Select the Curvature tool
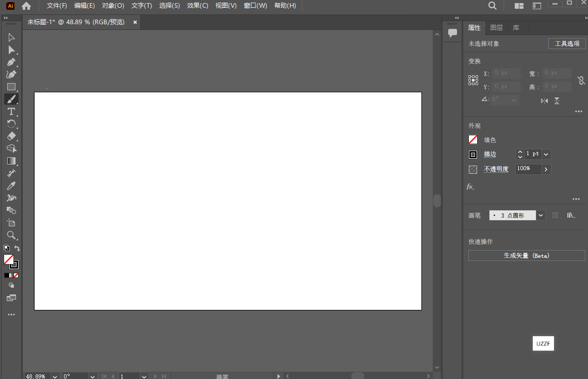Viewport: 588px width, 379px height. pos(11,75)
